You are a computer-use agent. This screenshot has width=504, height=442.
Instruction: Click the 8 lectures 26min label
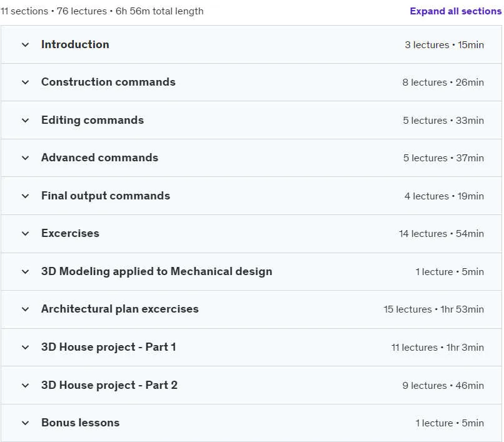(443, 83)
